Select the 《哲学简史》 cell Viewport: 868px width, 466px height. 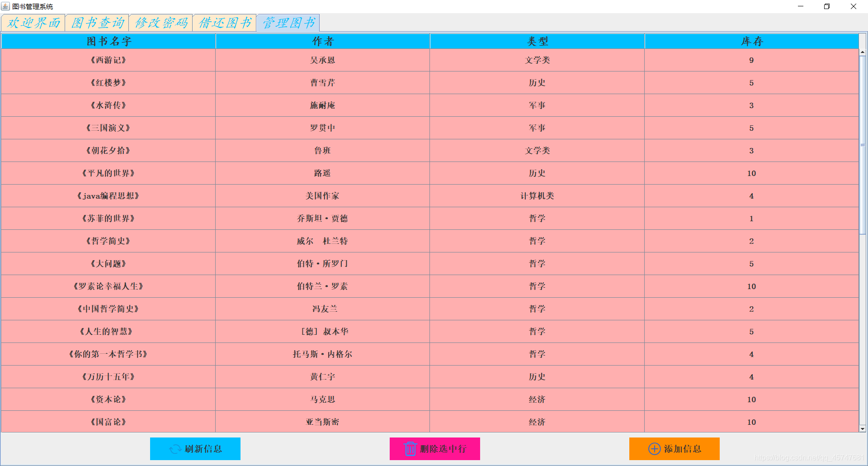[x=108, y=241]
